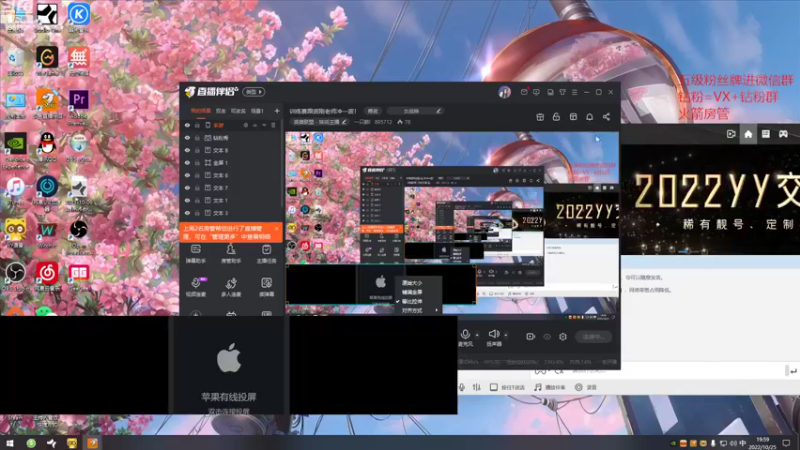Switch to the second scene tab

click(220, 111)
